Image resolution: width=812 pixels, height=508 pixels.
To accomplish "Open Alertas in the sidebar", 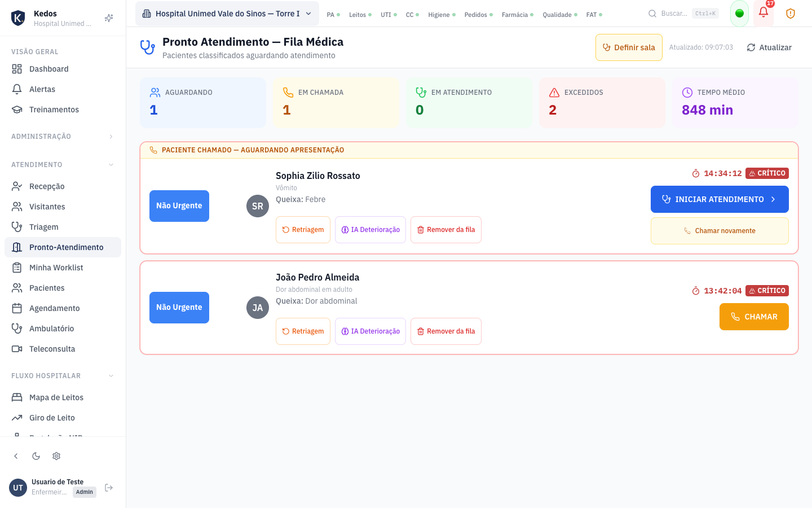I will (x=63, y=89).
